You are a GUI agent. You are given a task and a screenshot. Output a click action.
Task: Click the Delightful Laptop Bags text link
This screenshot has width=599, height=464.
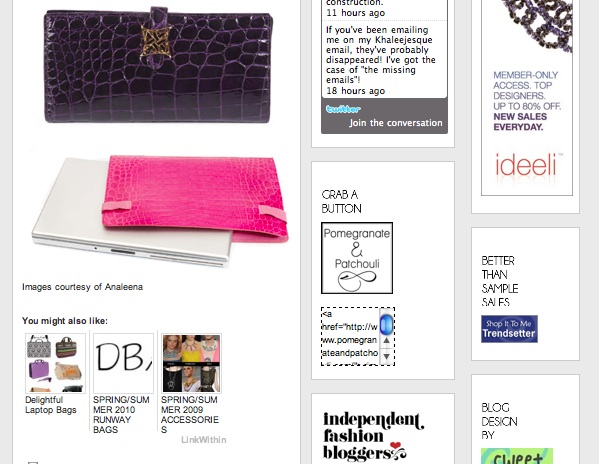(x=51, y=405)
